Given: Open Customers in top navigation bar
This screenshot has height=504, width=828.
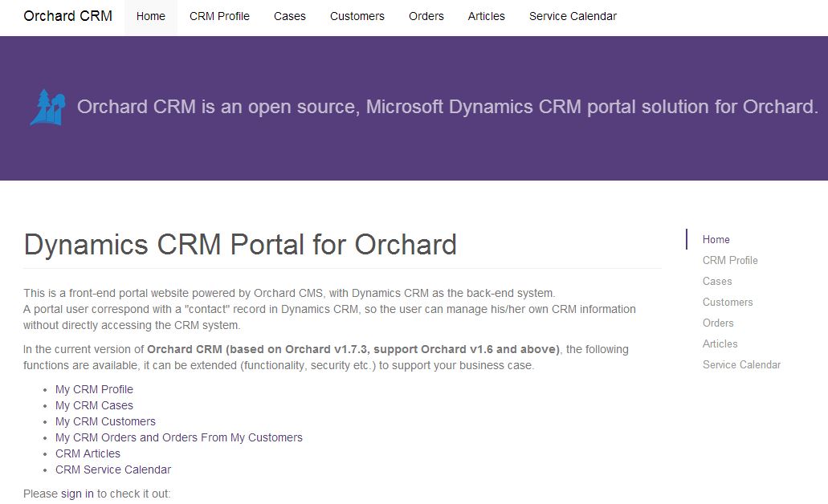Looking at the screenshot, I should pos(357,16).
